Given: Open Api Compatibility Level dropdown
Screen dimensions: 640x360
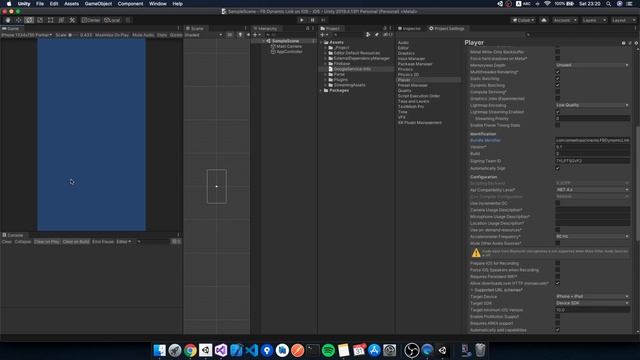Looking at the screenshot, I should tap(592, 190).
